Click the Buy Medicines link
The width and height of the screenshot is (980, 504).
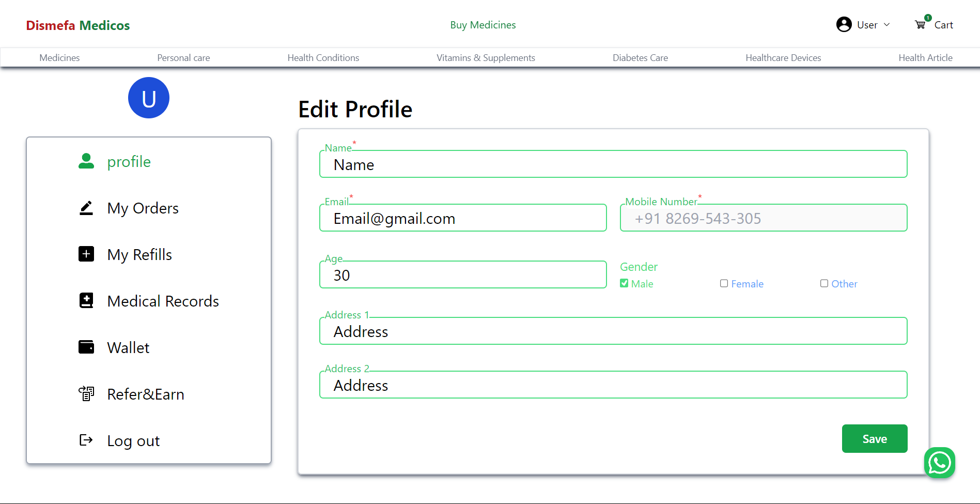(483, 25)
